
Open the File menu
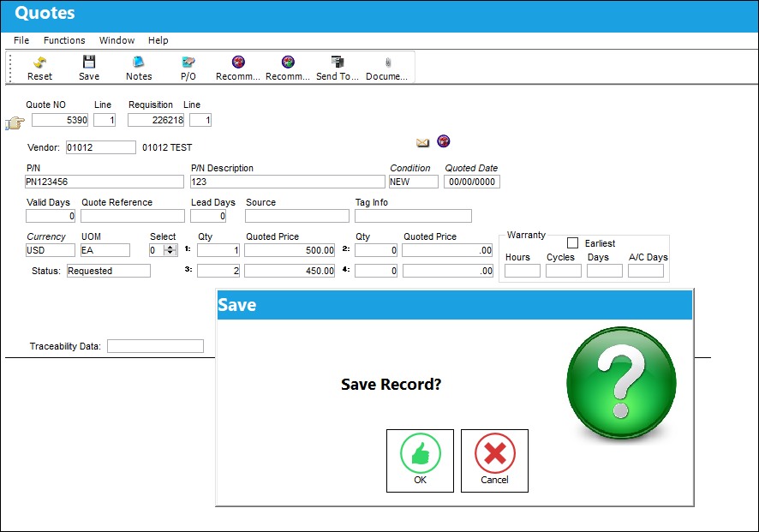click(x=21, y=40)
